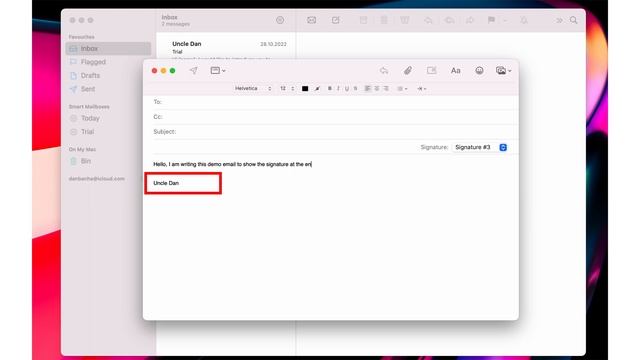The image size is (640, 360).
Task: Change the font size 12 selector
Action: click(x=287, y=89)
